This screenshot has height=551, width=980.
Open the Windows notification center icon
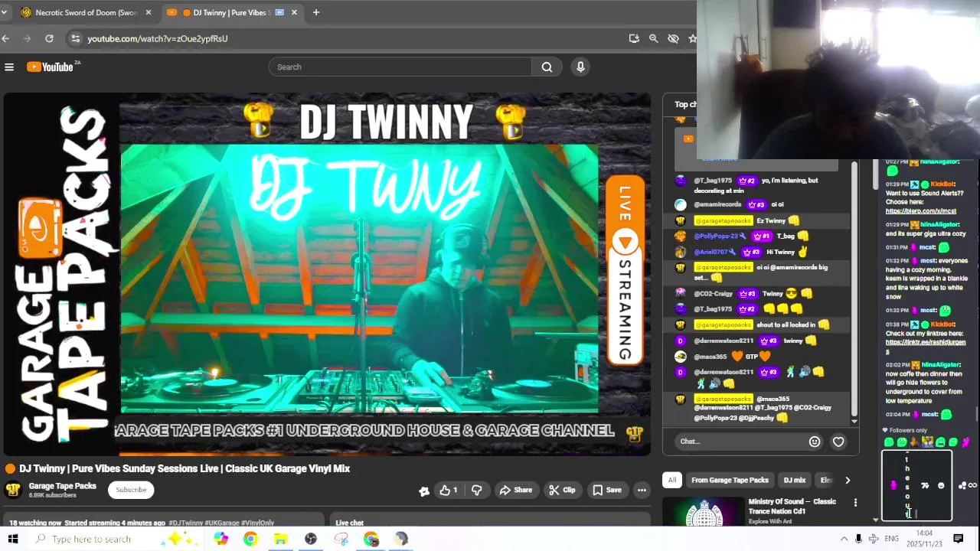958,539
